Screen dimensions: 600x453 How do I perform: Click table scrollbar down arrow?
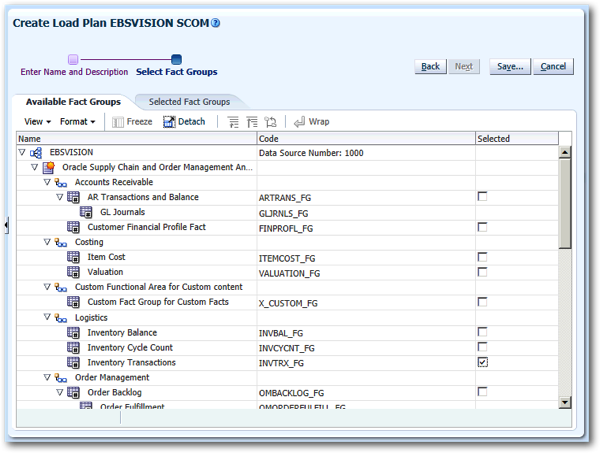(565, 402)
